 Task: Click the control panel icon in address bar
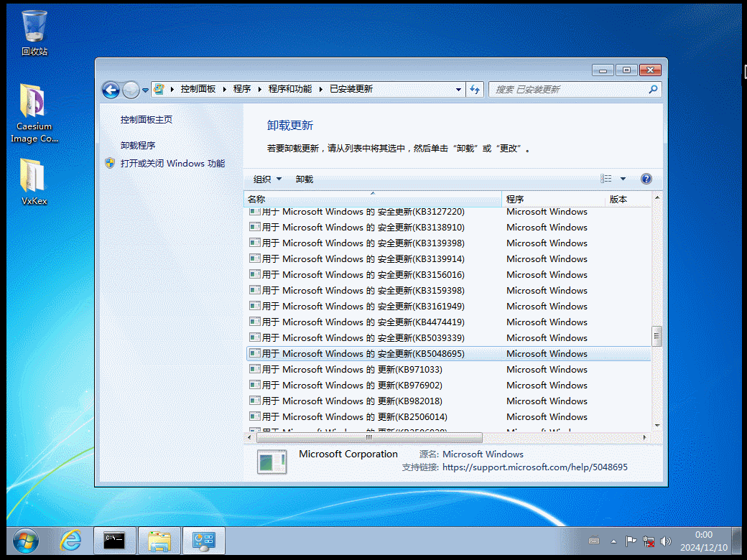159,89
